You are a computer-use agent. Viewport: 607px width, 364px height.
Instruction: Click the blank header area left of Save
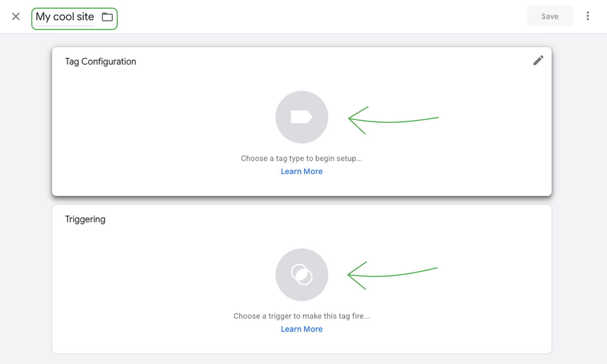pyautogui.click(x=316, y=16)
